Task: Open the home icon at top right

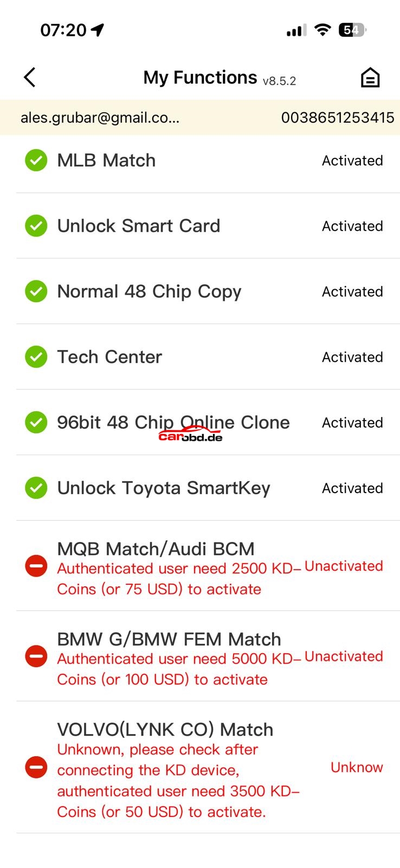Action: coord(370,78)
